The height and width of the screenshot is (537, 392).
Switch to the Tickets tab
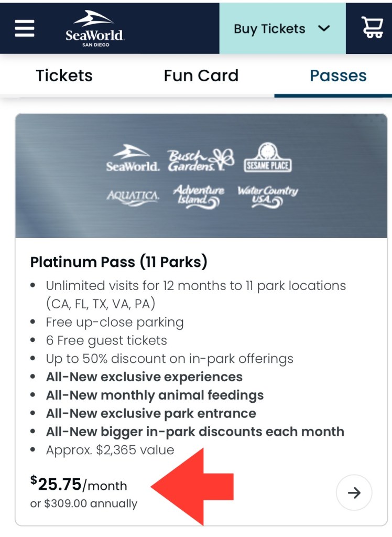(x=64, y=76)
